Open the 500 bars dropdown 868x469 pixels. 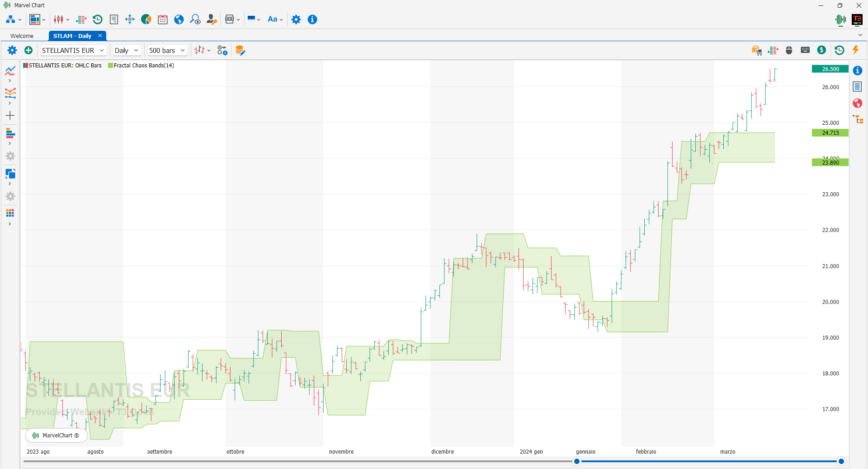[167, 50]
